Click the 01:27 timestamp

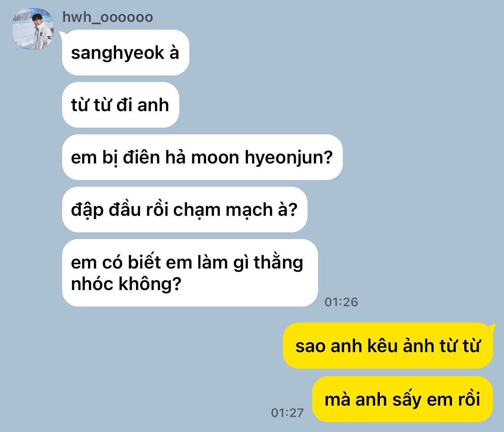tap(287, 413)
